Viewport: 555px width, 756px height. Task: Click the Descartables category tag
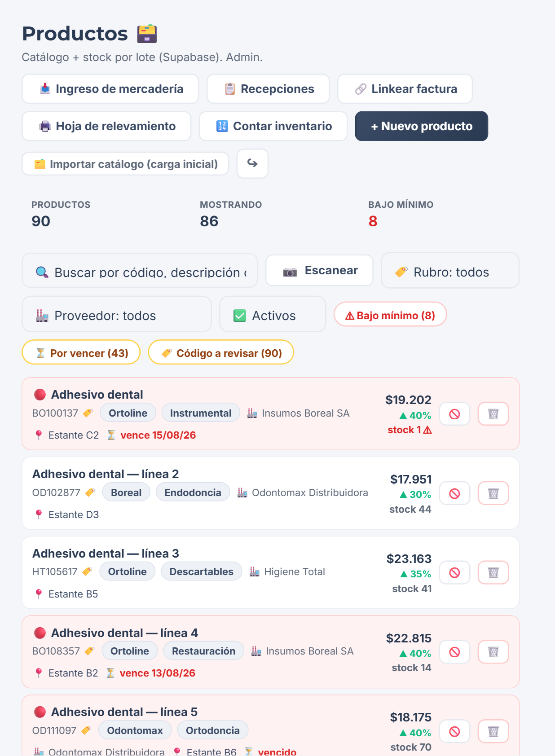pos(202,571)
